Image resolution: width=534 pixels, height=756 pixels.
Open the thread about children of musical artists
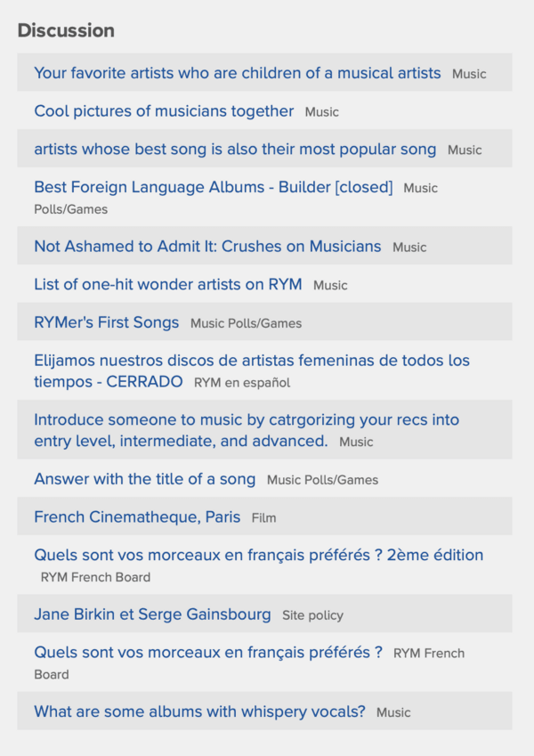coord(236,74)
